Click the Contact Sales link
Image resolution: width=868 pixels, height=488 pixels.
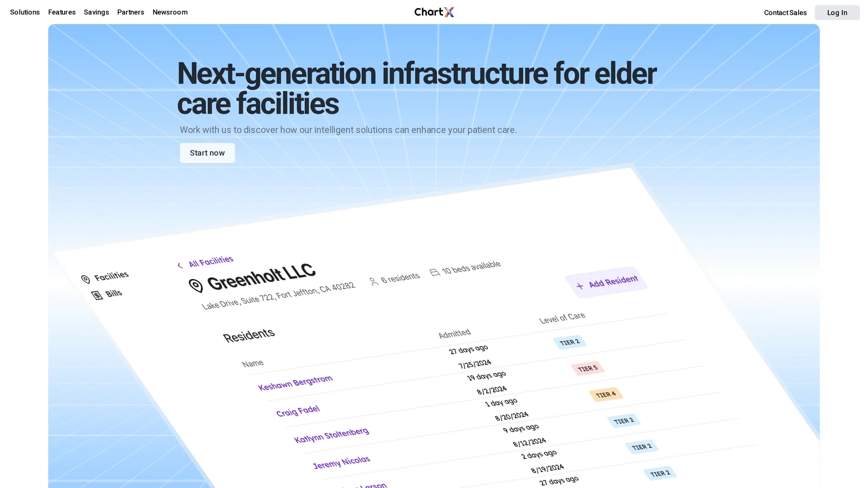click(785, 13)
